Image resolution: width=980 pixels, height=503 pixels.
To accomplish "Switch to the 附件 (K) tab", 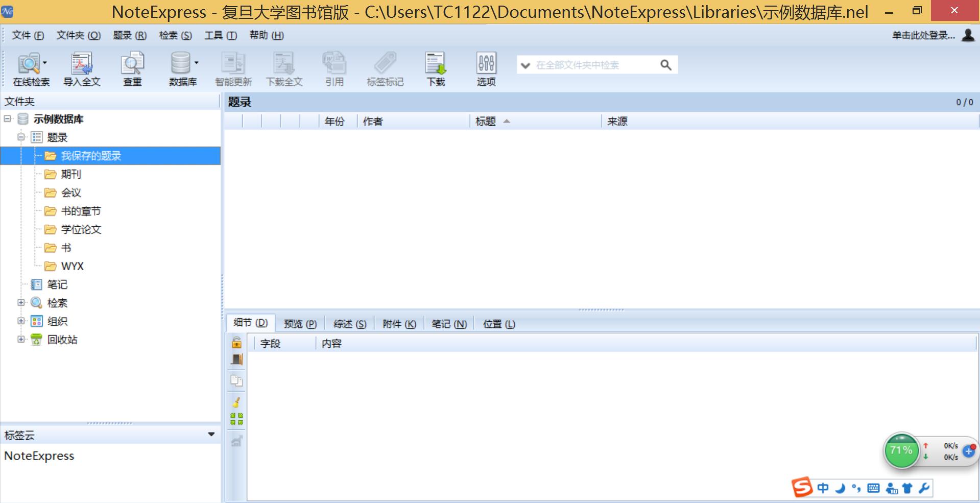I will click(399, 324).
